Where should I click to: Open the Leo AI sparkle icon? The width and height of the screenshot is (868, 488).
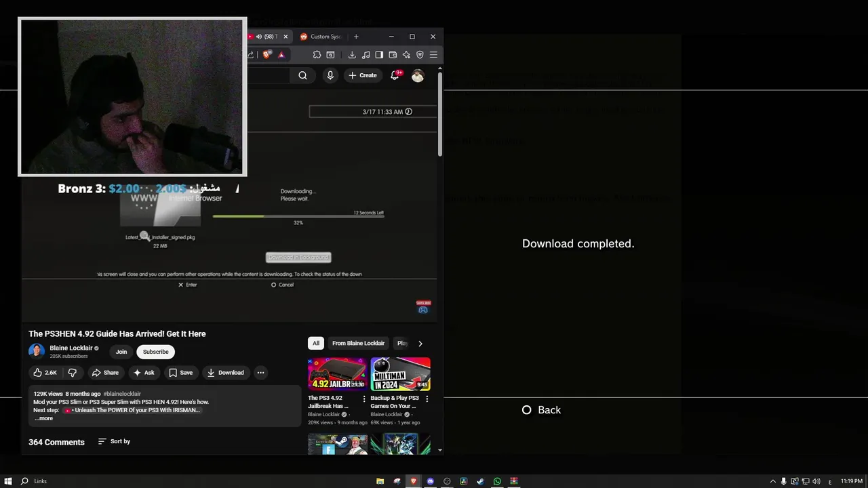(406, 55)
